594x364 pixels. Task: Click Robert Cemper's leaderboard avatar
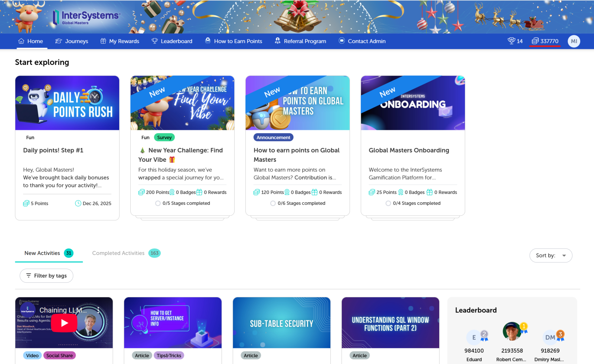click(x=512, y=331)
